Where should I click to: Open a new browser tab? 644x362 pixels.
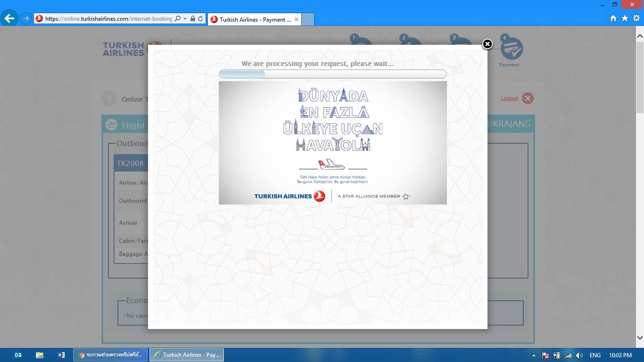pos(307,19)
